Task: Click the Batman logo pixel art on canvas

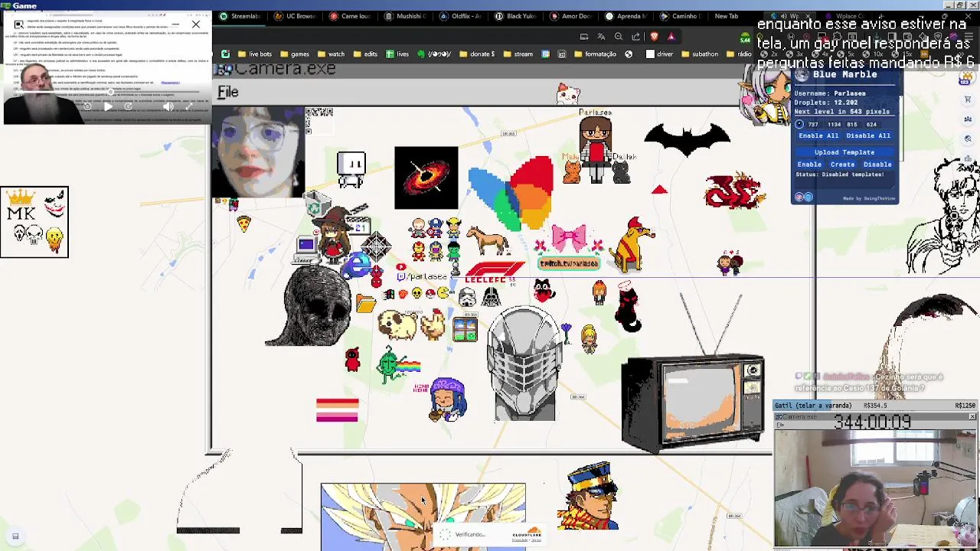Action: (x=688, y=142)
